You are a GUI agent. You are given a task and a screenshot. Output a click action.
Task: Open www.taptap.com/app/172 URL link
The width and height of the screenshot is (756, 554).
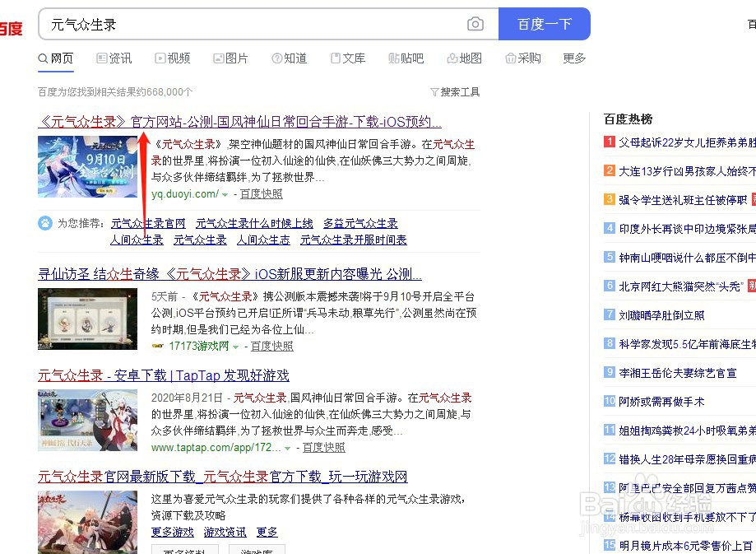click(216, 447)
